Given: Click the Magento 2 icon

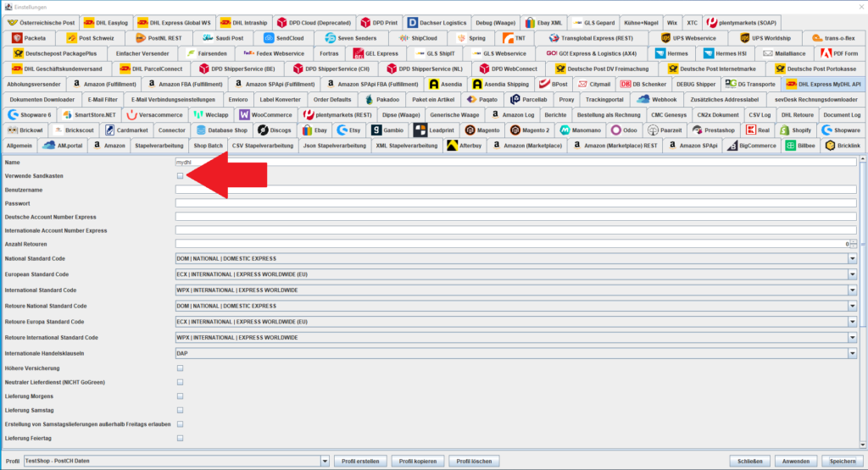Looking at the screenshot, I should click(515, 130).
